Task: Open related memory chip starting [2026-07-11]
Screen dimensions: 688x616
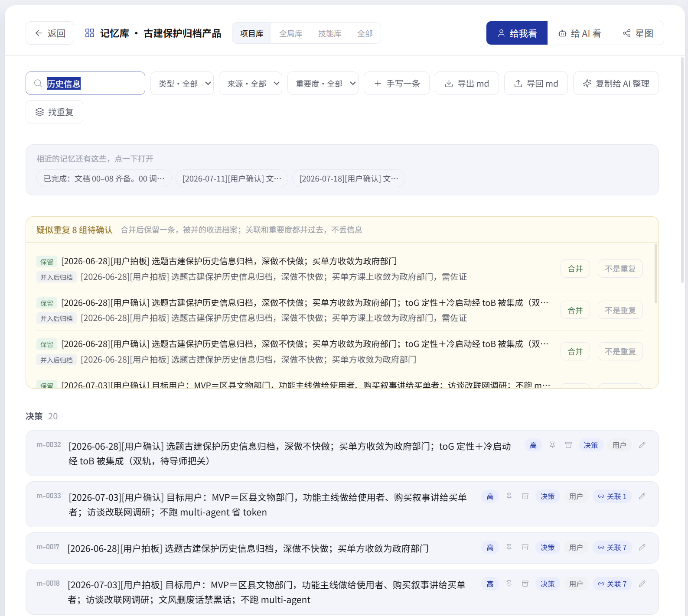Action: coord(232,178)
